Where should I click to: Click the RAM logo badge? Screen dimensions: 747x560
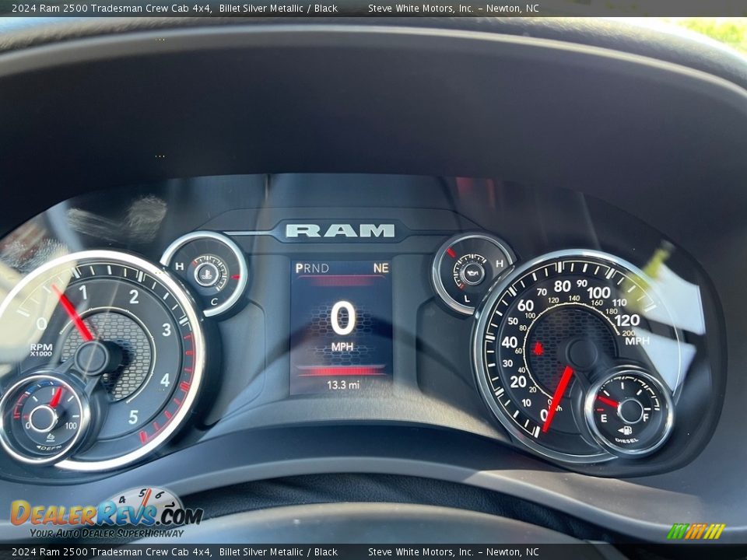pyautogui.click(x=340, y=230)
